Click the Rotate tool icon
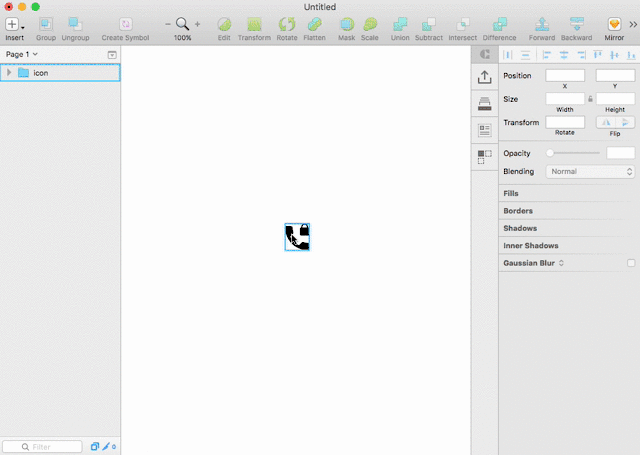 click(287, 24)
